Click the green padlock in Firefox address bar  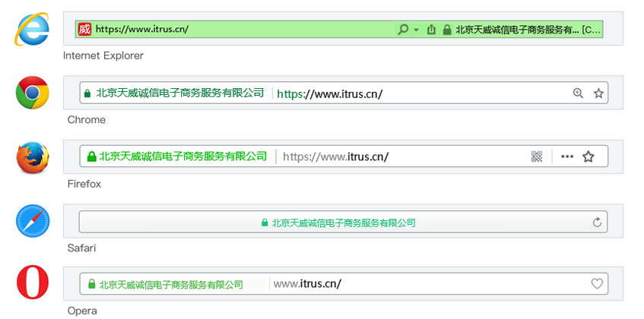[91, 156]
